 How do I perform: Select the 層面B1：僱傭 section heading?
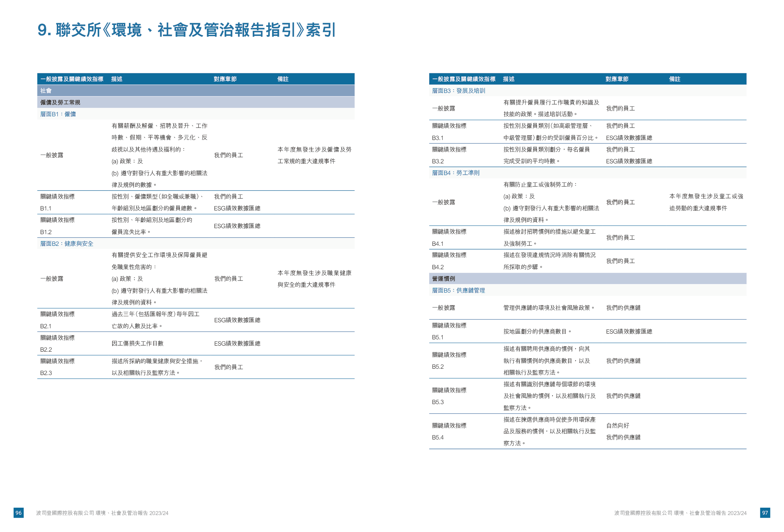58,114
